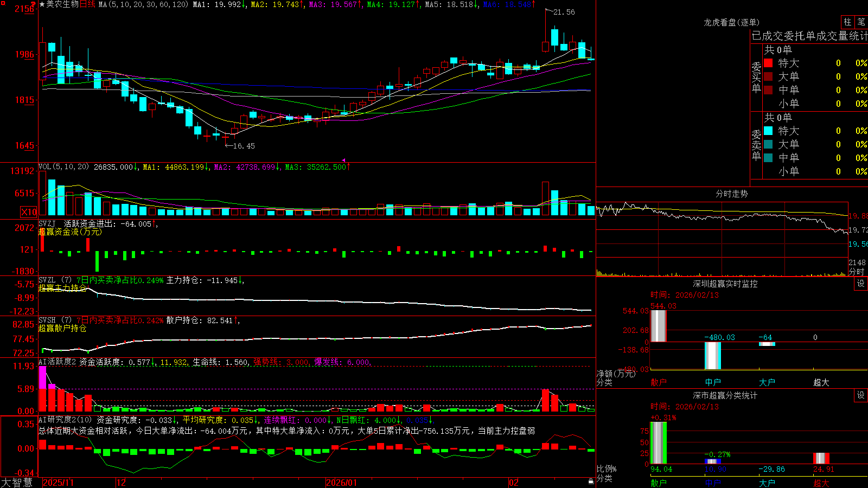Click the 94.04 散户 percentage bar
868x488 pixels.
tap(659, 443)
